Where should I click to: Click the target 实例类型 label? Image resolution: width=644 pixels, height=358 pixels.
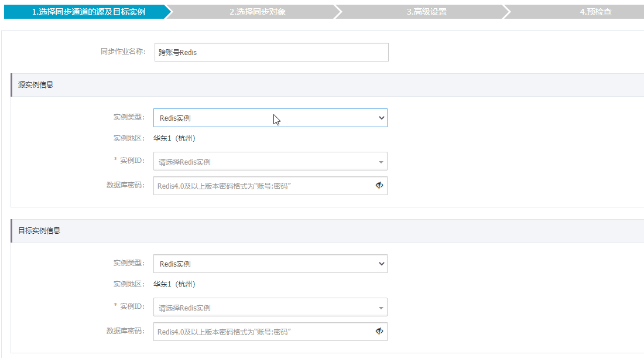click(x=129, y=264)
